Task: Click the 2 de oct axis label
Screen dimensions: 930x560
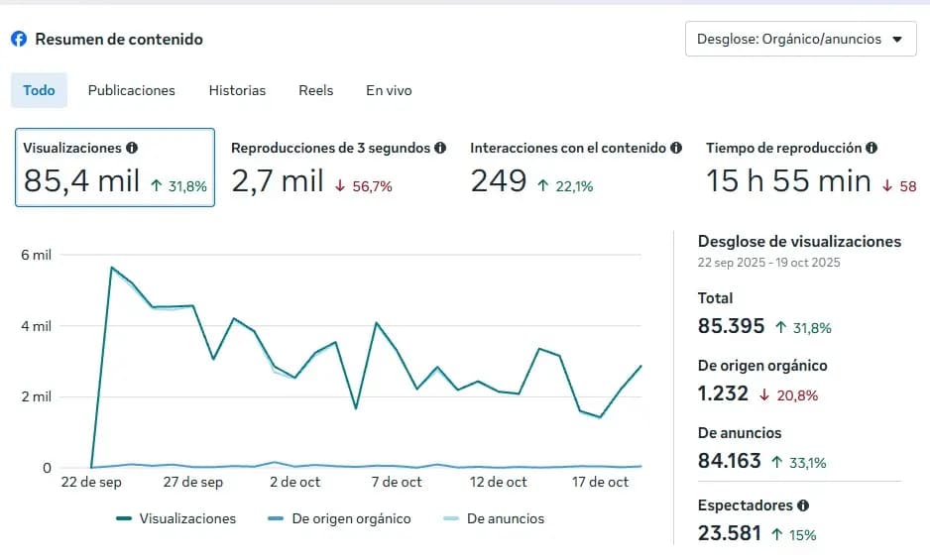Action: 294,483
